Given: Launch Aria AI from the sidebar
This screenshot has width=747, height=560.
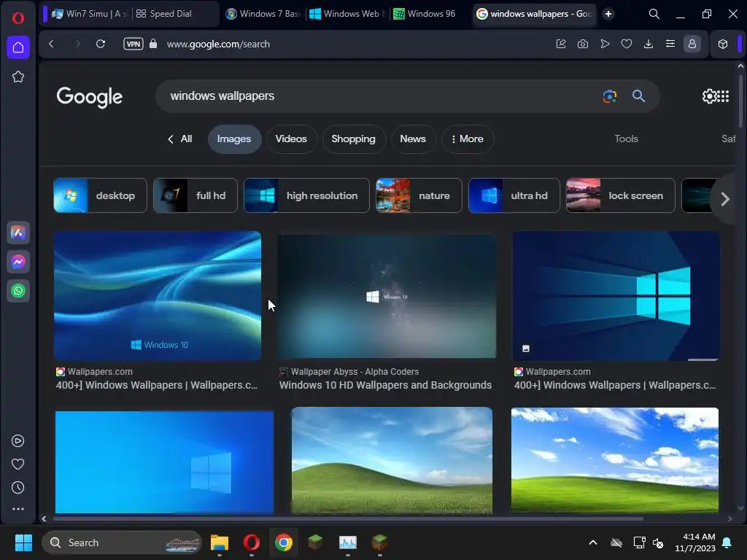Looking at the screenshot, I should [x=18, y=233].
